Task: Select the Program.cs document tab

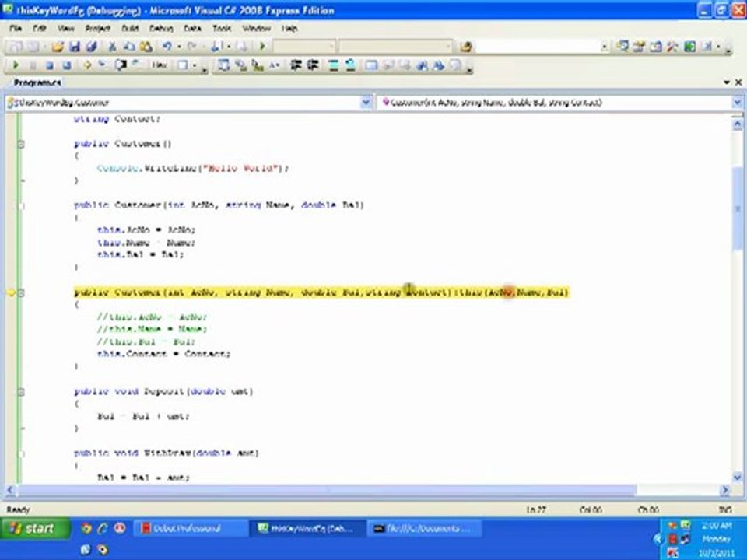Action: [x=37, y=82]
